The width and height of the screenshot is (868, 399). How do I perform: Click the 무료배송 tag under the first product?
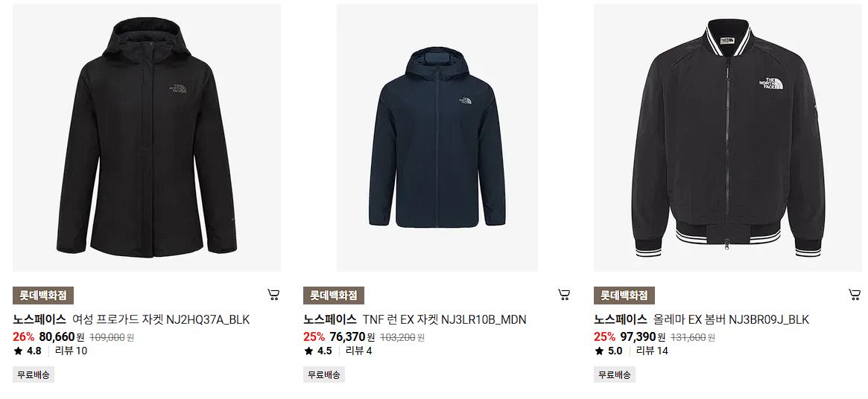[34, 374]
